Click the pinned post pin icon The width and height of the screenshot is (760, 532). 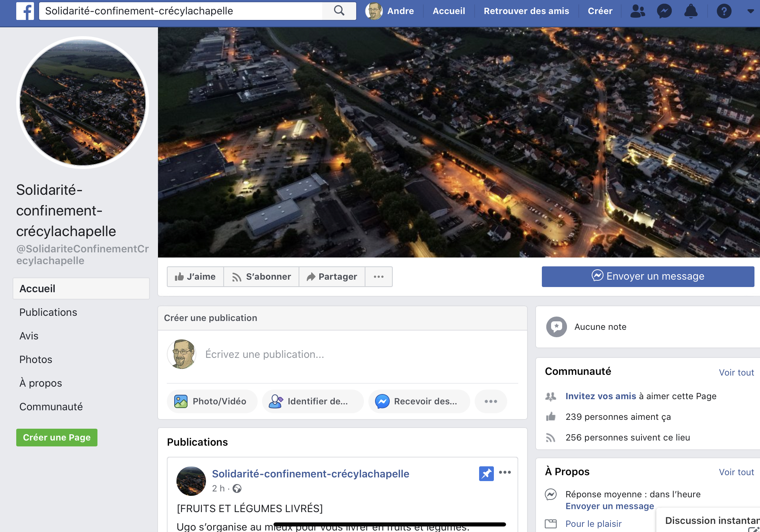[x=486, y=473]
